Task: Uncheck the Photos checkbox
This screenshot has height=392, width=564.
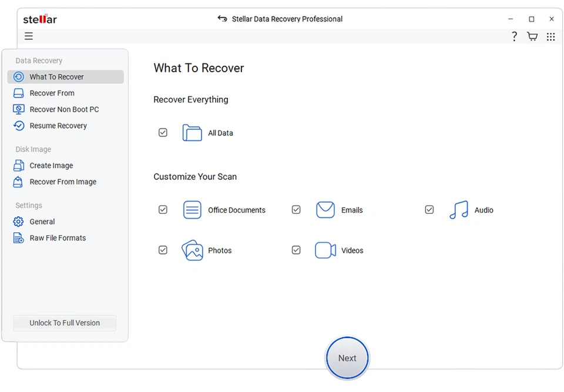Action: pos(163,250)
